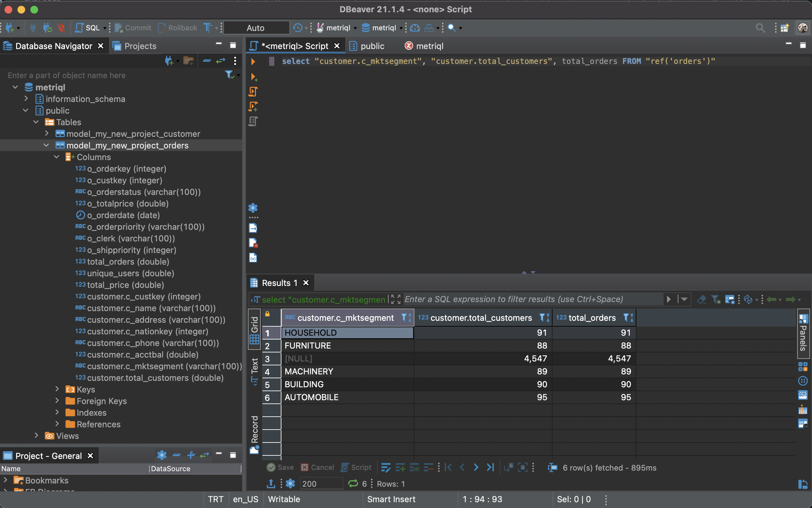Click the export data icon below Save
Screen dimensions: 812x508
271,483
